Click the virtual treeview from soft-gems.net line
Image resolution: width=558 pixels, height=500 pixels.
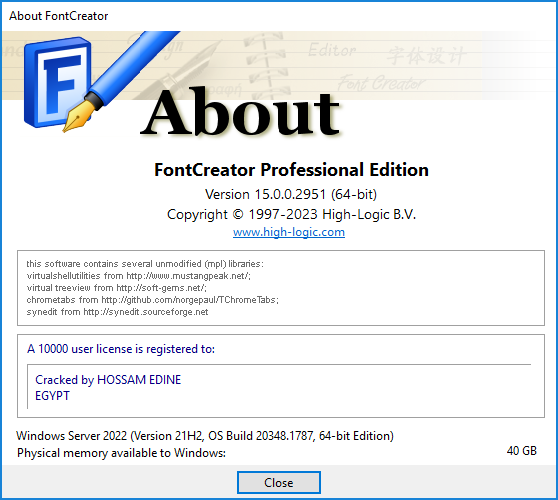(117, 288)
